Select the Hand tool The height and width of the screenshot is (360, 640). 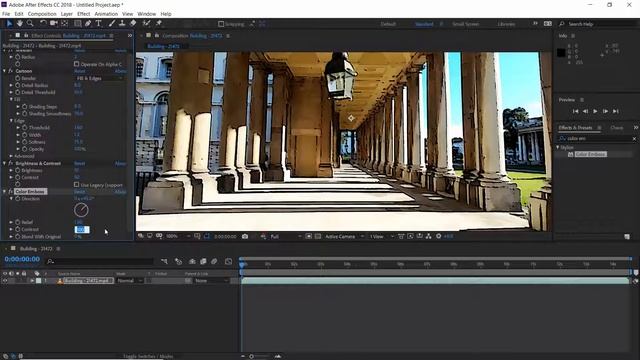click(19, 24)
